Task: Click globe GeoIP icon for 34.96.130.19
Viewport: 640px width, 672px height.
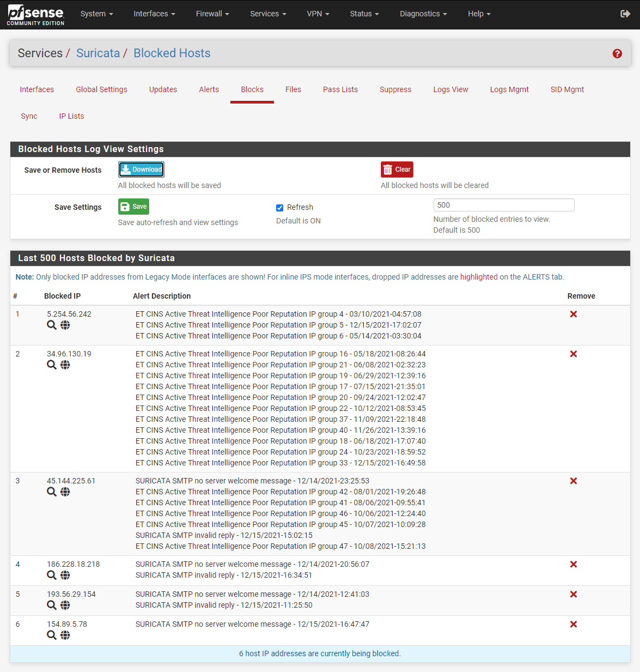Action: [65, 365]
